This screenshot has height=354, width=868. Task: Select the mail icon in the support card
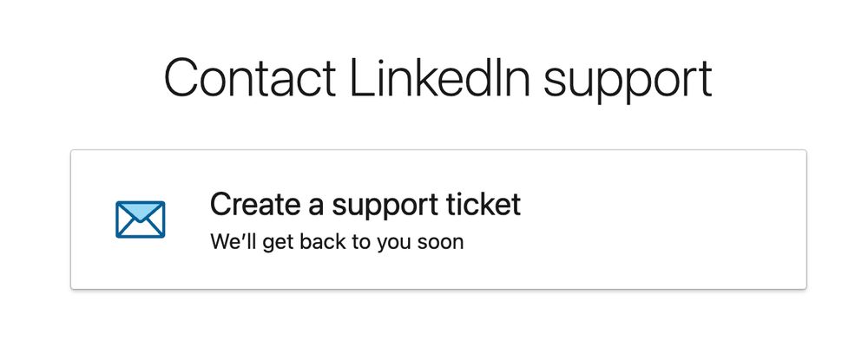140,219
